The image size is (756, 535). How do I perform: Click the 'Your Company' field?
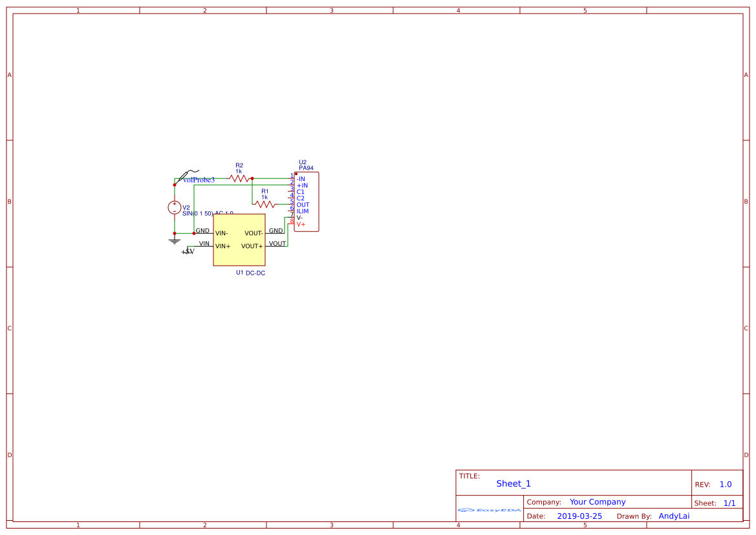(x=598, y=502)
